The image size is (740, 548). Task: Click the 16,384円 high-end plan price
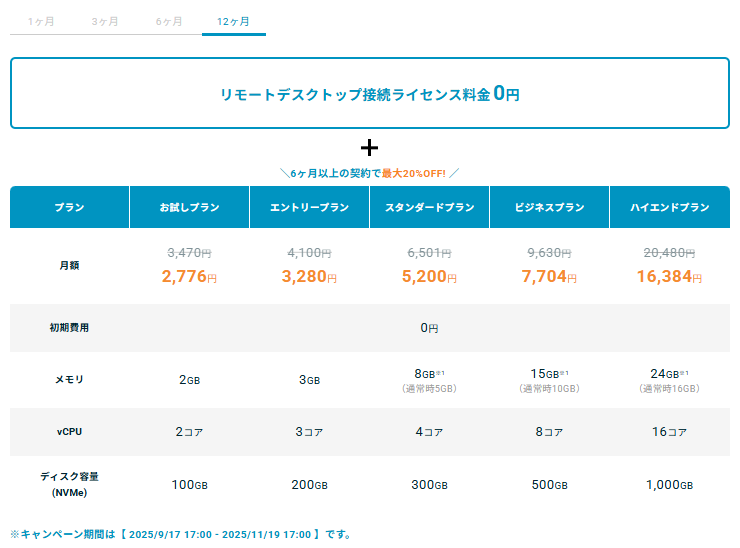pyautogui.click(x=669, y=276)
